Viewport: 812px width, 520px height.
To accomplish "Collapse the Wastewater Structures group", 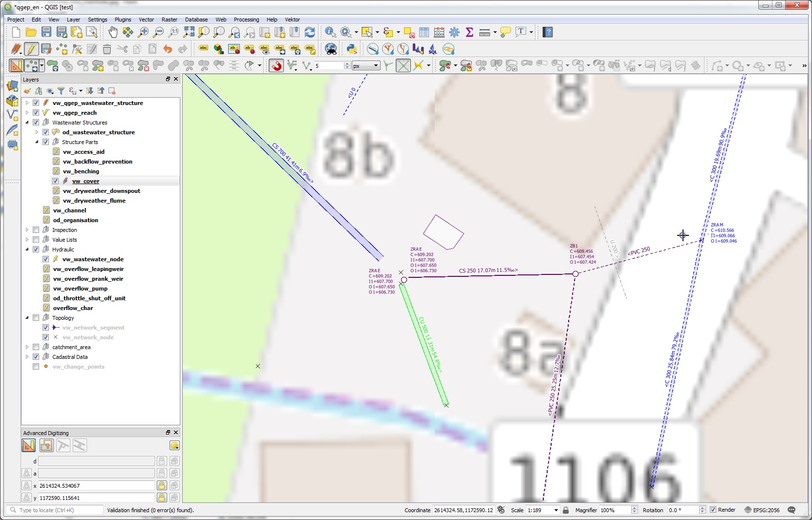I will pos(27,123).
